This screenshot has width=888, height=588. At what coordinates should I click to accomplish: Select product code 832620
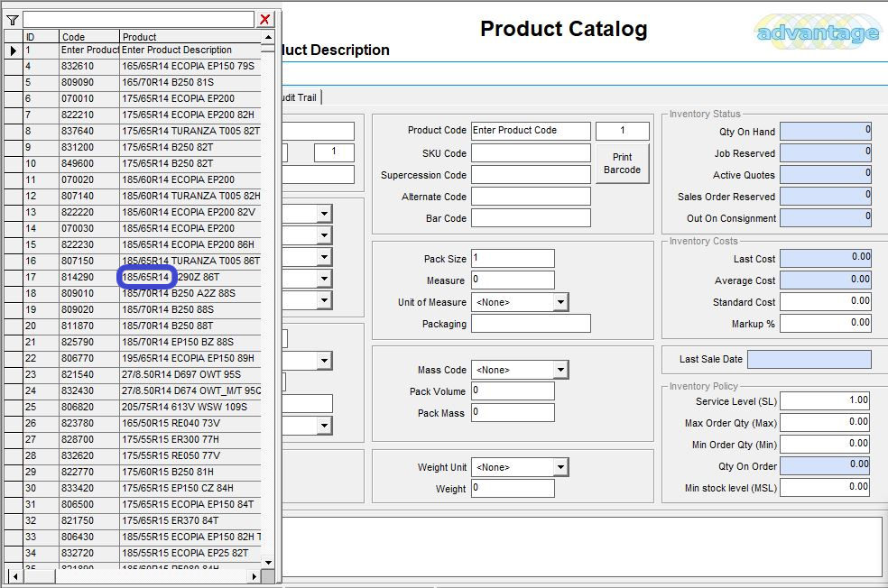tap(89, 456)
